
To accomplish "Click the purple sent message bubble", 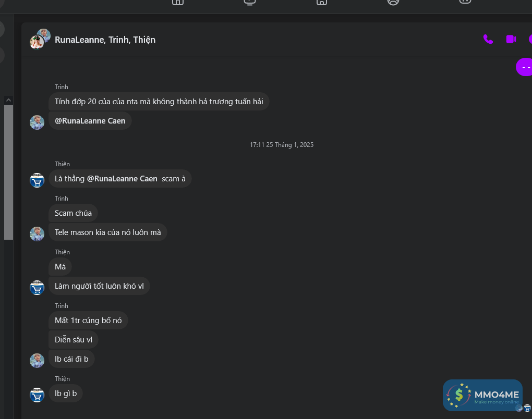I will click(524, 67).
